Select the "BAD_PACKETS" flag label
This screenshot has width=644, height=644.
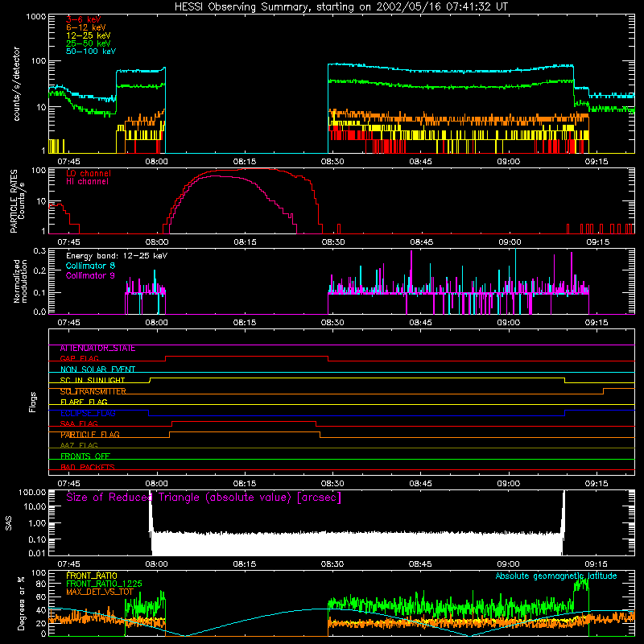[x=88, y=468]
